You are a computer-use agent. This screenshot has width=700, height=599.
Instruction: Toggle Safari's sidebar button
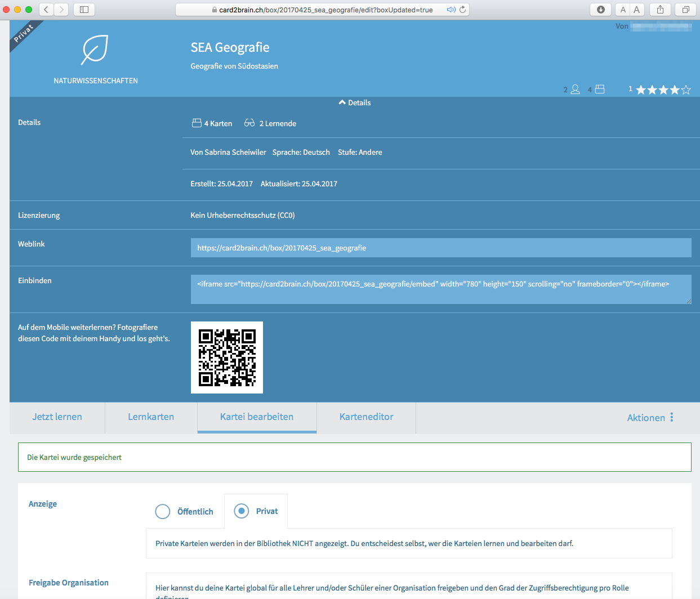tap(84, 10)
